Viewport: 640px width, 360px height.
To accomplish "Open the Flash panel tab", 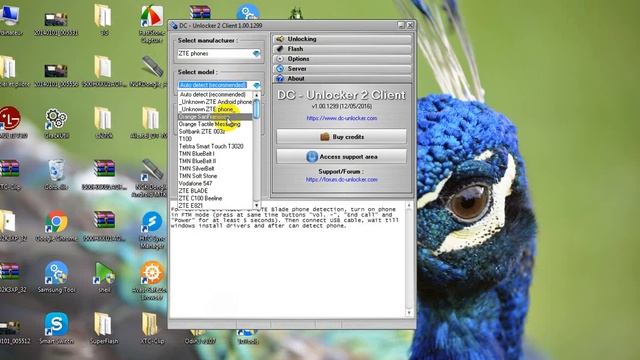I will coord(342,49).
